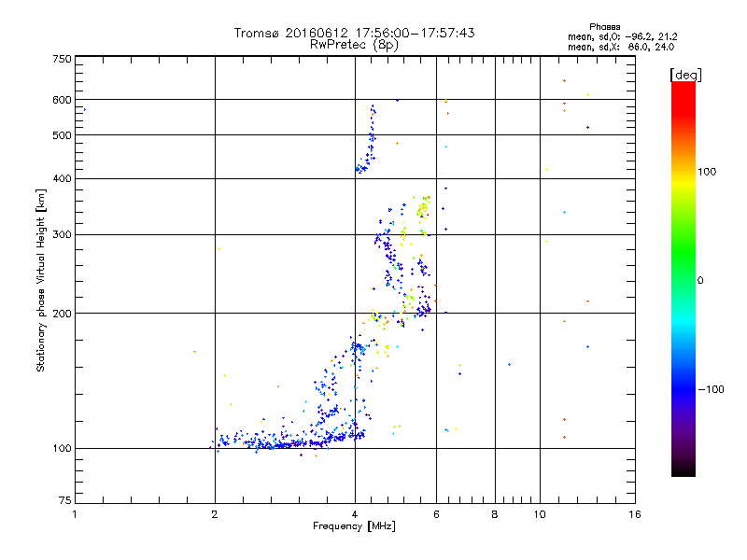Click the '500' y-axis tick label

click(62, 135)
